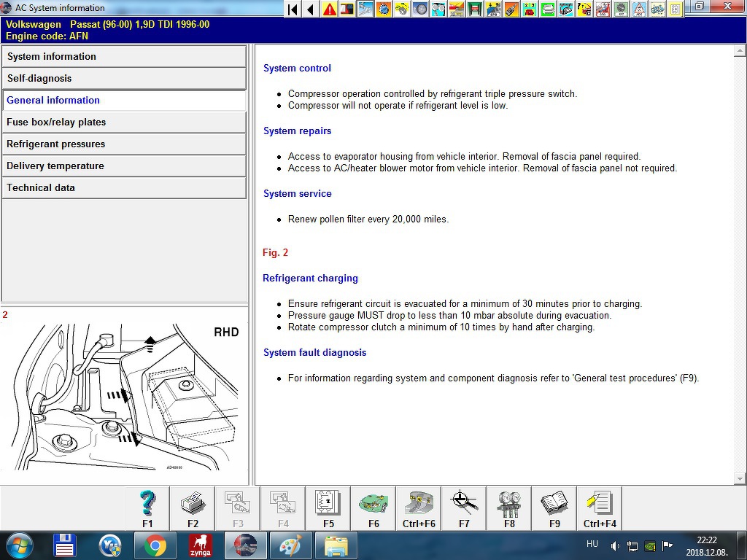747x560 pixels.
Task: Click the Refrigerant charging heading
Action: click(x=310, y=279)
